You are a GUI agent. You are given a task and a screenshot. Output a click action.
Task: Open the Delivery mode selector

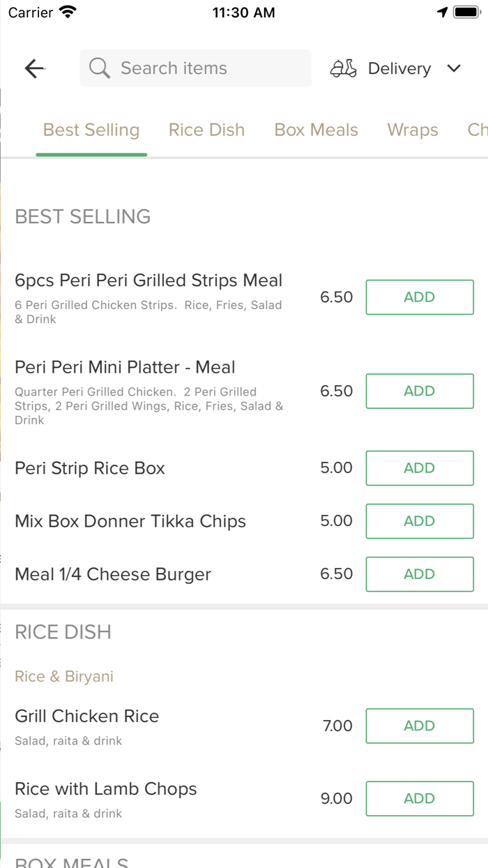click(399, 68)
